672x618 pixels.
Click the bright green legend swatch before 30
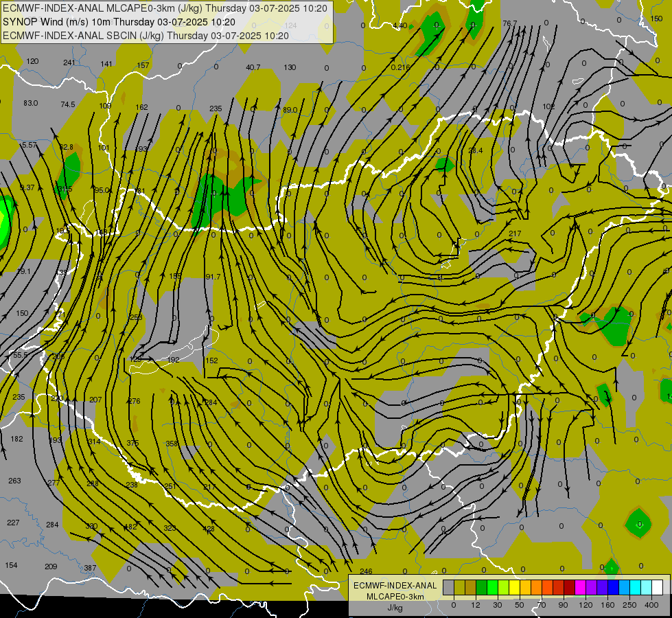tap(493, 587)
